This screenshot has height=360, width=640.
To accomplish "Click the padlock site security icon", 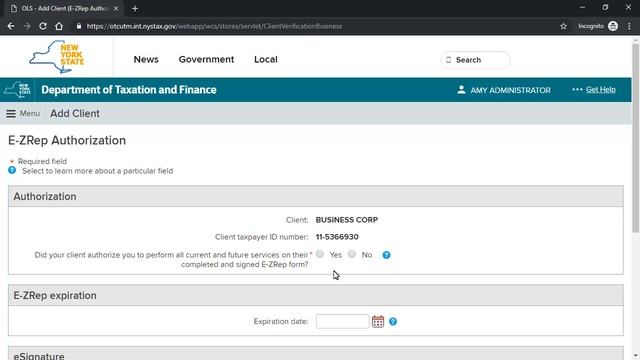I will [79, 26].
